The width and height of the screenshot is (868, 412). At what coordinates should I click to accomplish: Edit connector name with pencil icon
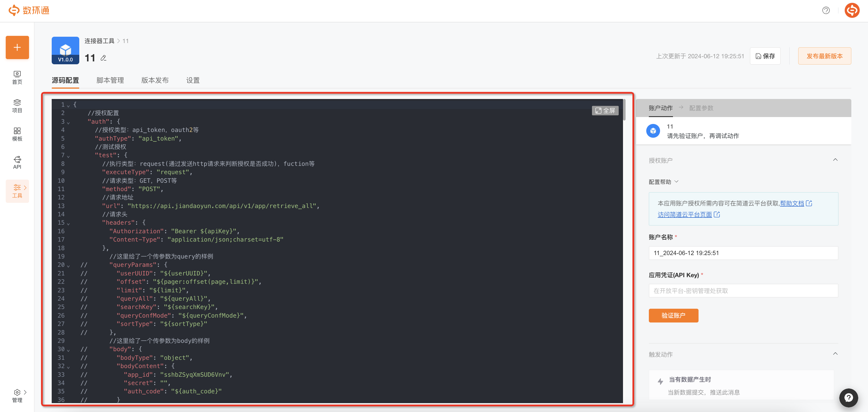click(103, 58)
